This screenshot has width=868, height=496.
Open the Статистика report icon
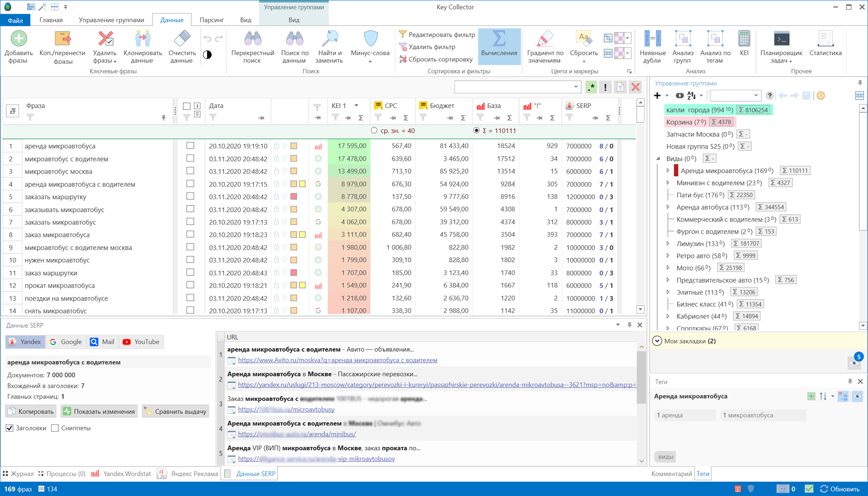[x=825, y=40]
